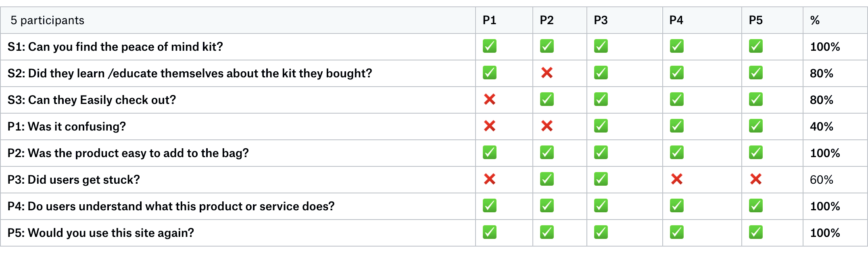
Task: Click the '5 participants' header cell
Action: coord(238,20)
